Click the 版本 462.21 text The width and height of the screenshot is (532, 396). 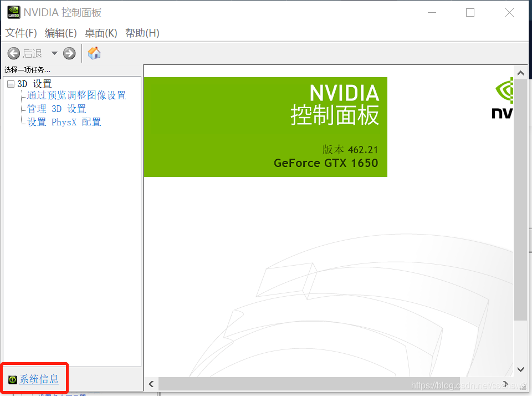(350, 149)
